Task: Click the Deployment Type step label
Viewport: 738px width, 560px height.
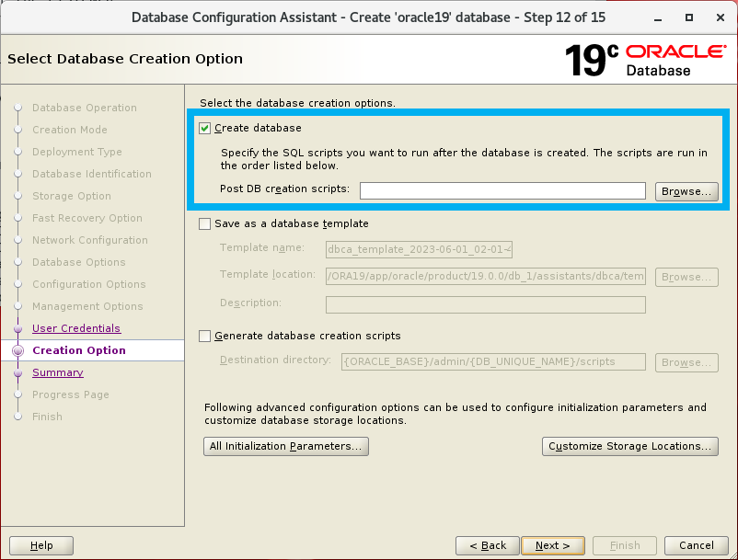Action: (76, 152)
